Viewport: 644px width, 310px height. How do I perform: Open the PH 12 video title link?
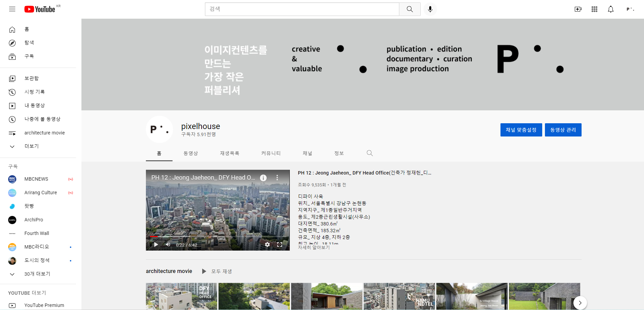click(x=365, y=173)
